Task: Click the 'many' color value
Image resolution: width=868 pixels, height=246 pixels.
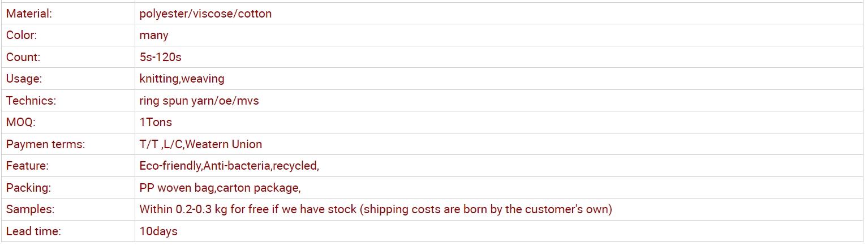Action: pos(154,35)
